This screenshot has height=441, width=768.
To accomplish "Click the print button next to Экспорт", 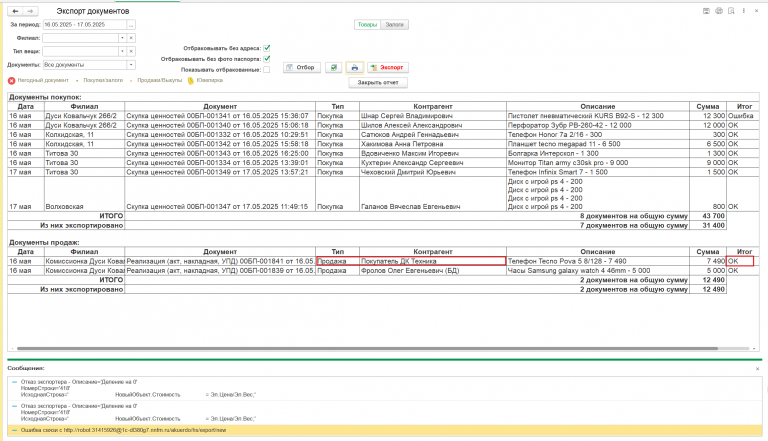I will tap(355, 68).
